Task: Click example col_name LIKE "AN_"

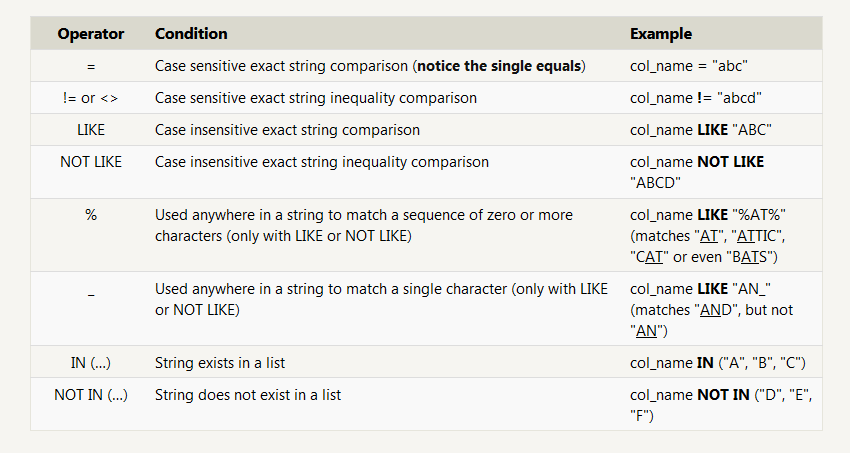Action: click(700, 289)
